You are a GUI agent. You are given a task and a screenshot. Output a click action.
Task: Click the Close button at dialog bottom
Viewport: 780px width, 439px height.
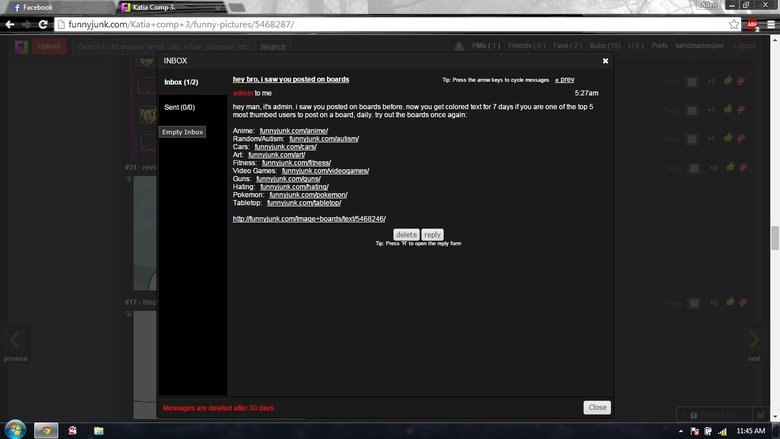tap(597, 407)
